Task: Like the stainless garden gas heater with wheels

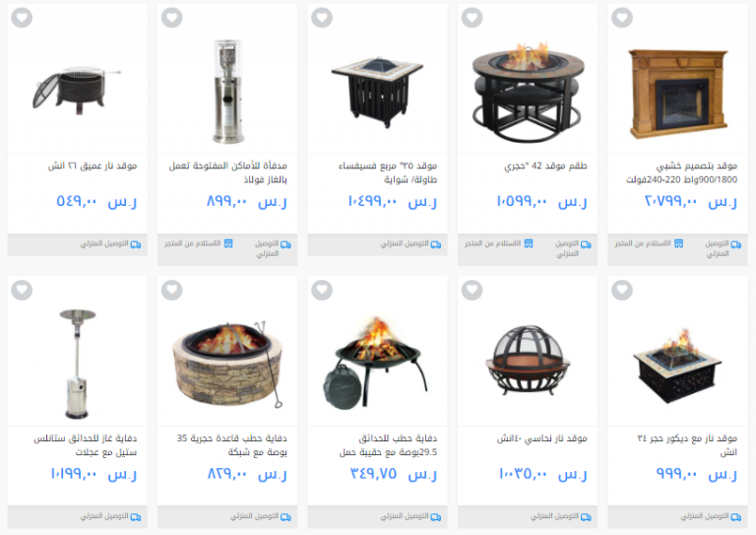Action: click(x=22, y=290)
